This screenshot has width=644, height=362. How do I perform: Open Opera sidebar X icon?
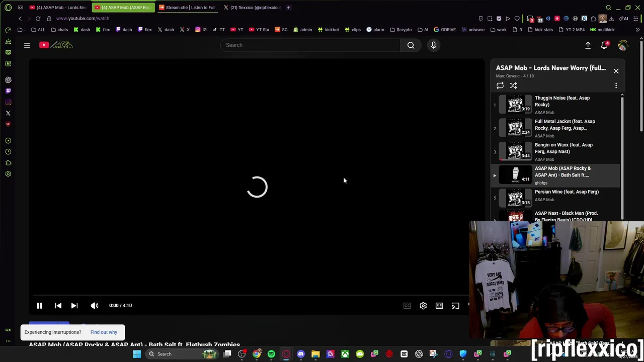coord(8,113)
